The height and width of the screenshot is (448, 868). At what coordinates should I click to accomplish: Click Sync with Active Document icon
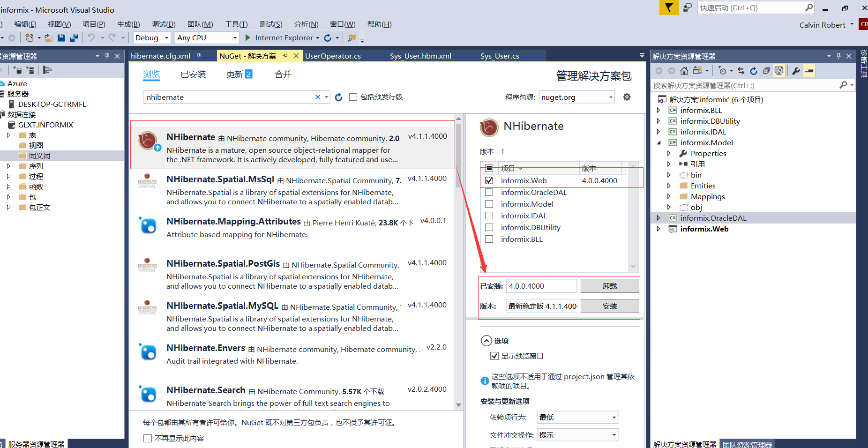click(741, 71)
